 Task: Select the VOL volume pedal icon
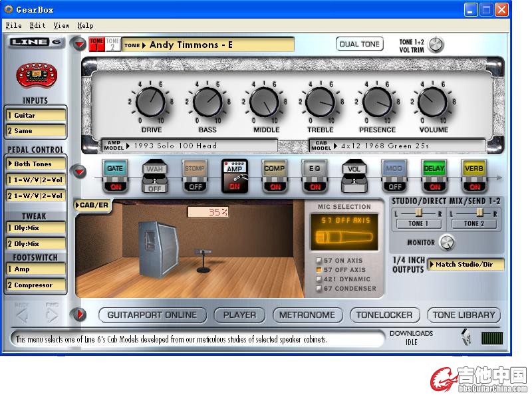click(354, 170)
